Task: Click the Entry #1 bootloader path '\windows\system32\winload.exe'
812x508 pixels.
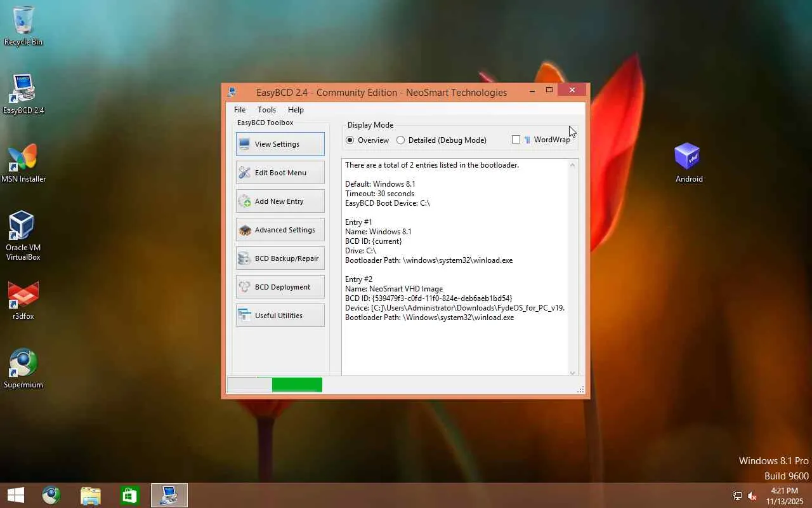Action: coord(457,260)
